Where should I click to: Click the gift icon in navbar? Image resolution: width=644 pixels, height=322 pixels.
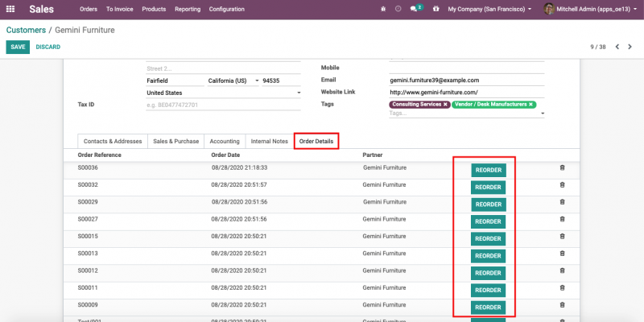(436, 9)
